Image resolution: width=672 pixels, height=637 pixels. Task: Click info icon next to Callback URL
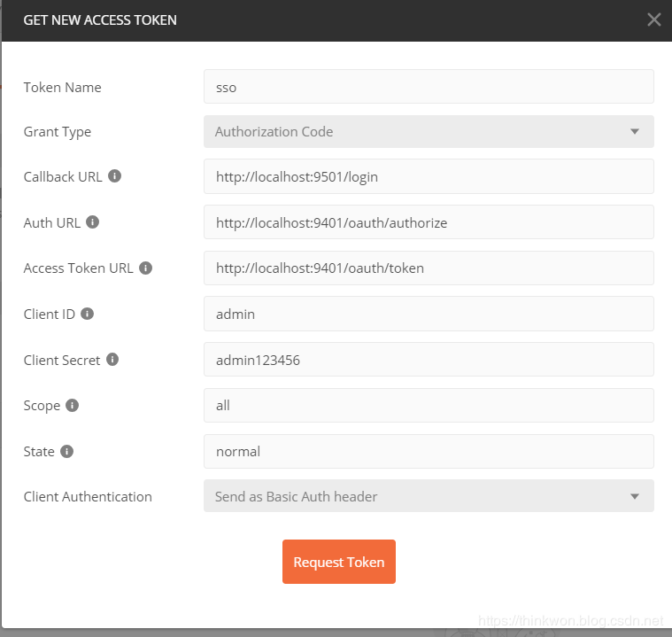(x=114, y=176)
